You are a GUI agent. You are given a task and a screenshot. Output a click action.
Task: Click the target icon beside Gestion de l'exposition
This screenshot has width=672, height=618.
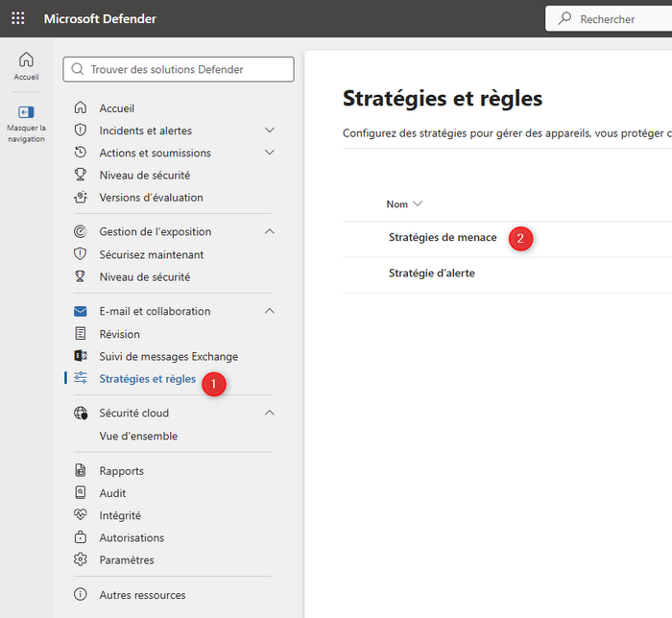81,231
